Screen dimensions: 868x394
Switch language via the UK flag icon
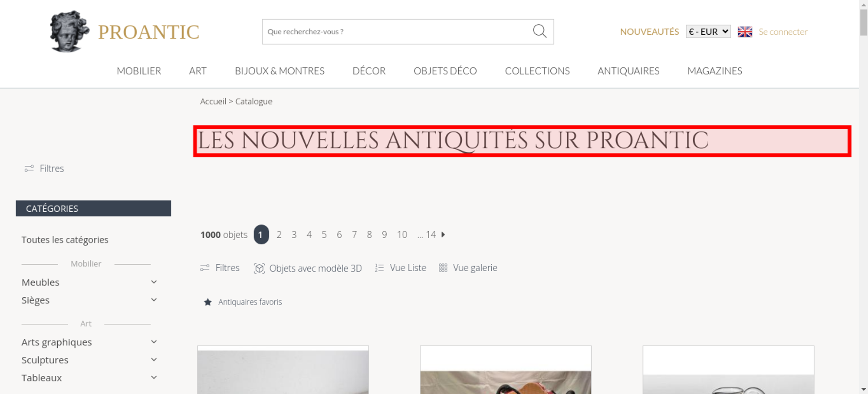745,32
